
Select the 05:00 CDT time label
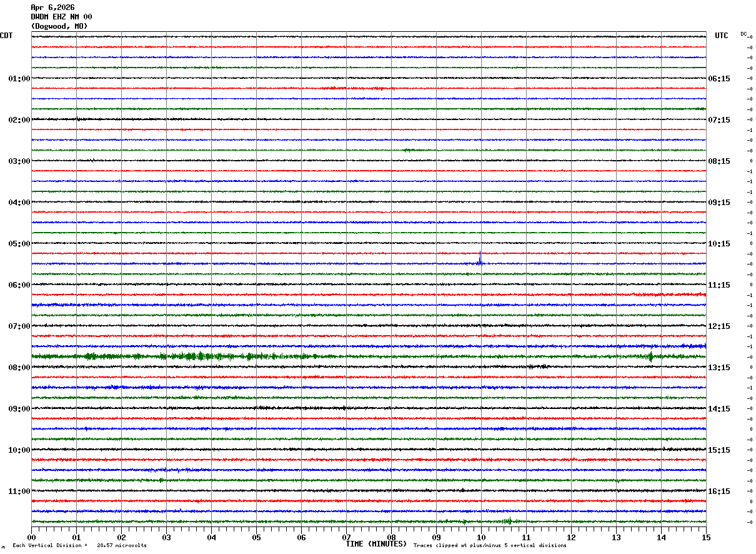[19, 244]
